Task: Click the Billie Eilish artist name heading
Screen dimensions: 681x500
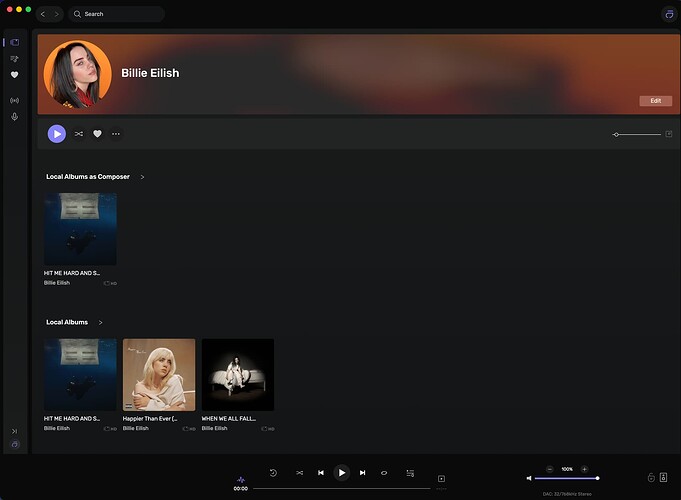Action: tap(150, 73)
